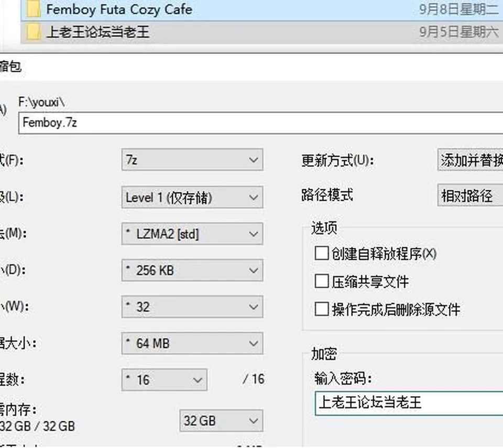Open the 7z archive format dropdown
This screenshot has width=503, height=448.
(x=192, y=159)
